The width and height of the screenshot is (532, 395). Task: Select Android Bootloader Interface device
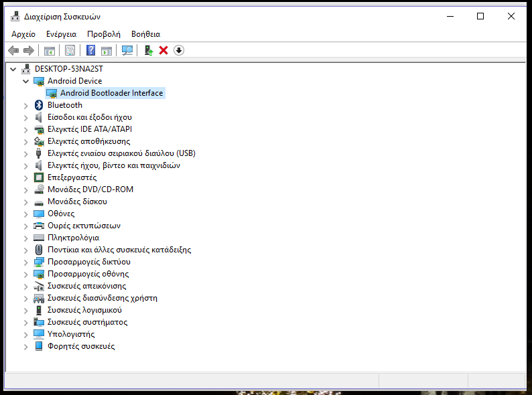[111, 93]
